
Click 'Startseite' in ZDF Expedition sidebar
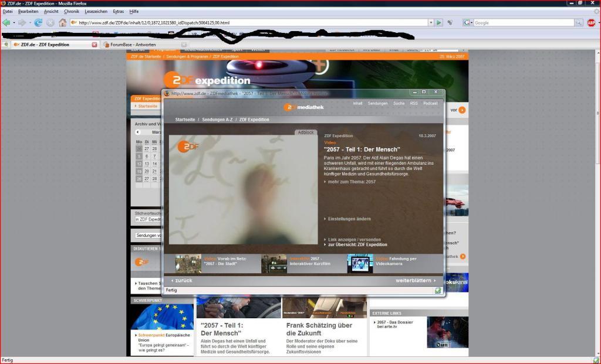click(x=147, y=106)
